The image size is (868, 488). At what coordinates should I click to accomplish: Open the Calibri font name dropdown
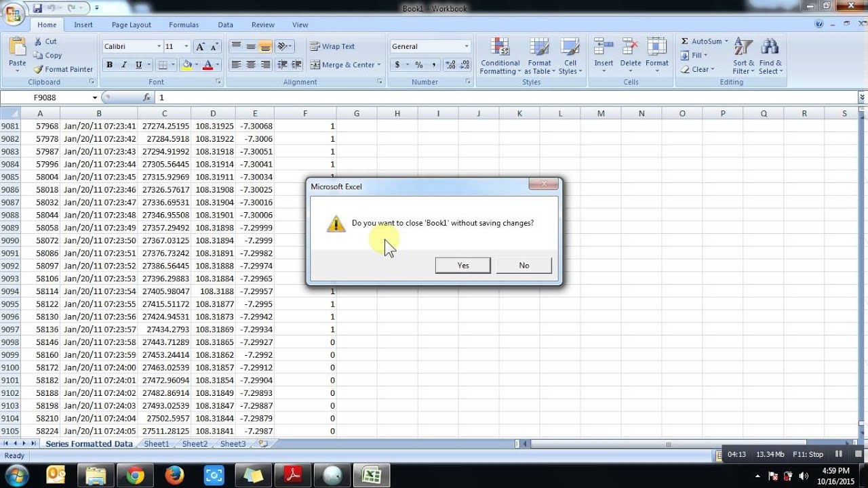coord(159,47)
